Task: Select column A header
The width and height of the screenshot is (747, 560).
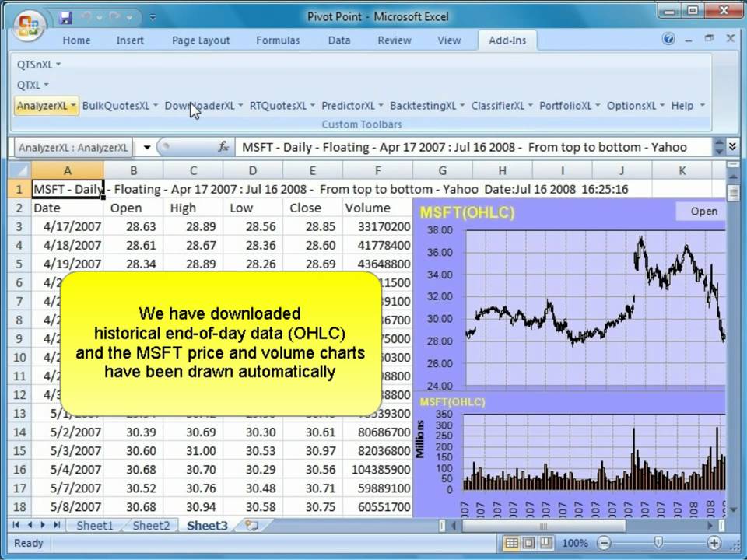Action: pos(67,170)
